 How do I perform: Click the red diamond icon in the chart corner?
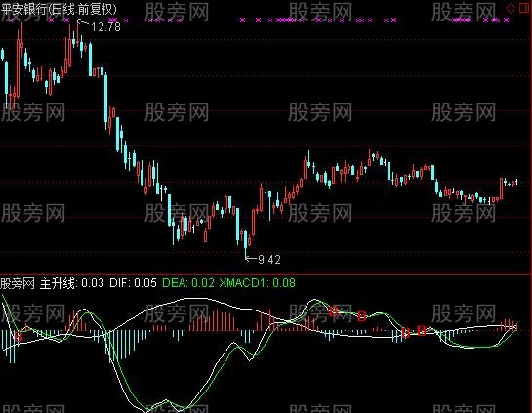511,8
